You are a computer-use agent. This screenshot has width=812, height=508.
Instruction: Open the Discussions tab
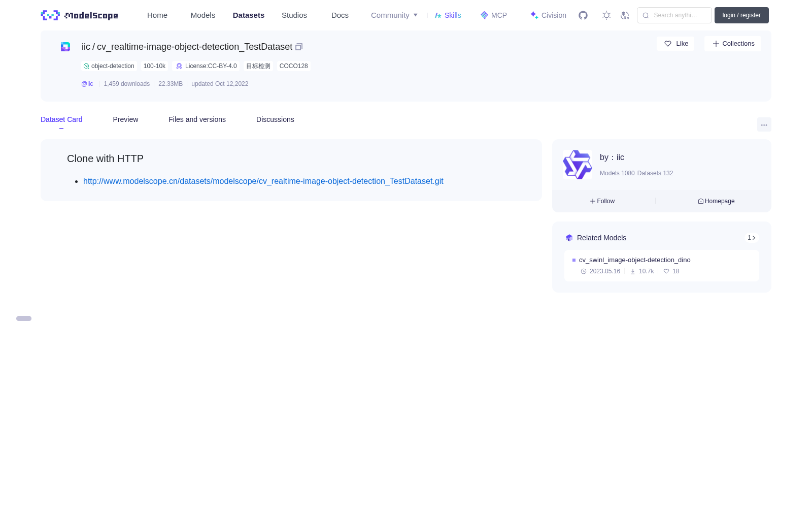(x=275, y=119)
